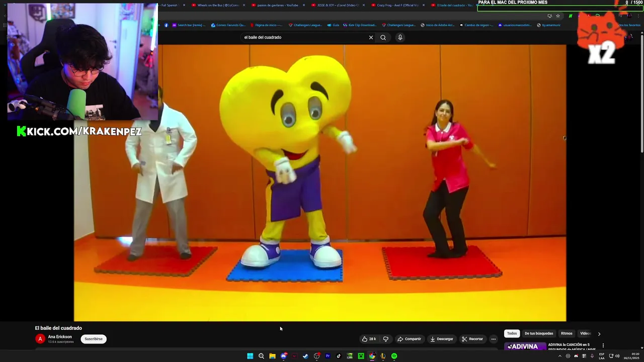
Task: Switch the ESP LAA keyboard language
Action: (x=602, y=356)
